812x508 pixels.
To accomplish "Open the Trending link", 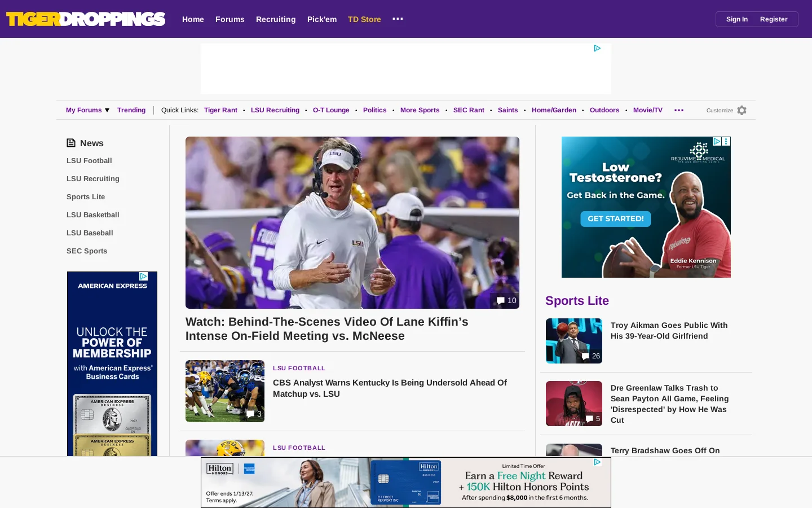I will (x=131, y=110).
